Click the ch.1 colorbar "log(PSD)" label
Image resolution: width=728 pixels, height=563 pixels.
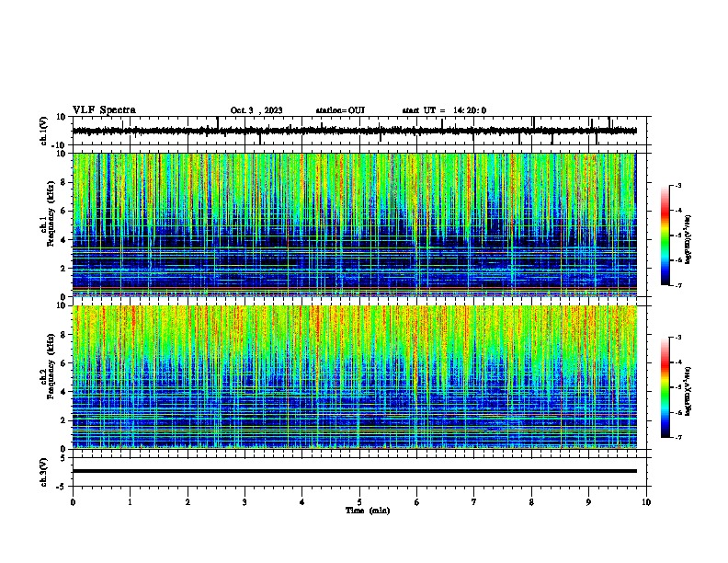[x=688, y=240]
